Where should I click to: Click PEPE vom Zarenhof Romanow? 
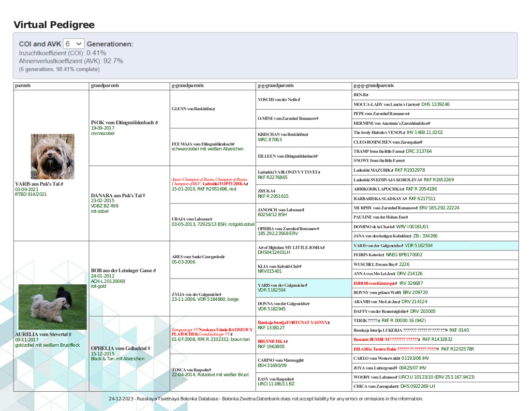(x=382, y=114)
